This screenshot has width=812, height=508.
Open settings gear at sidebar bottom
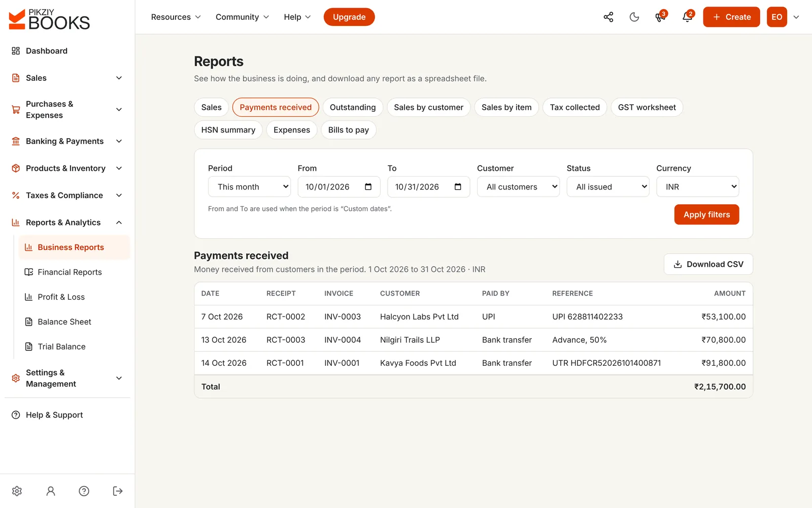coord(17,491)
